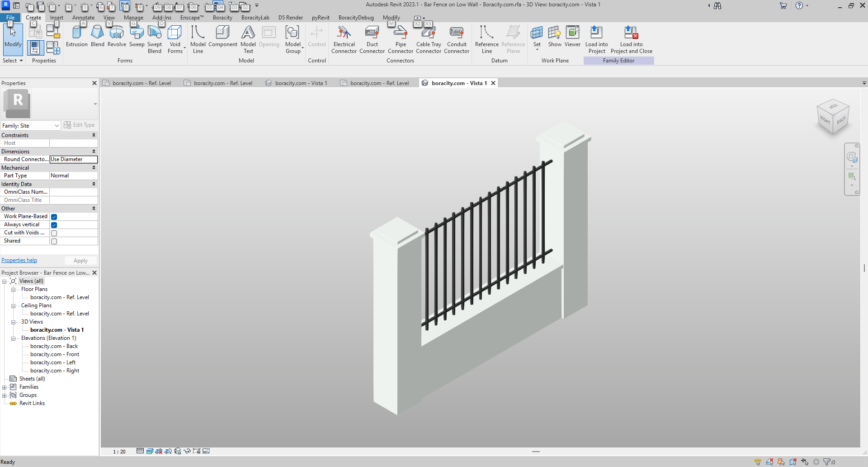Open the File menu tab
The width and height of the screenshot is (868, 467).
coord(10,18)
